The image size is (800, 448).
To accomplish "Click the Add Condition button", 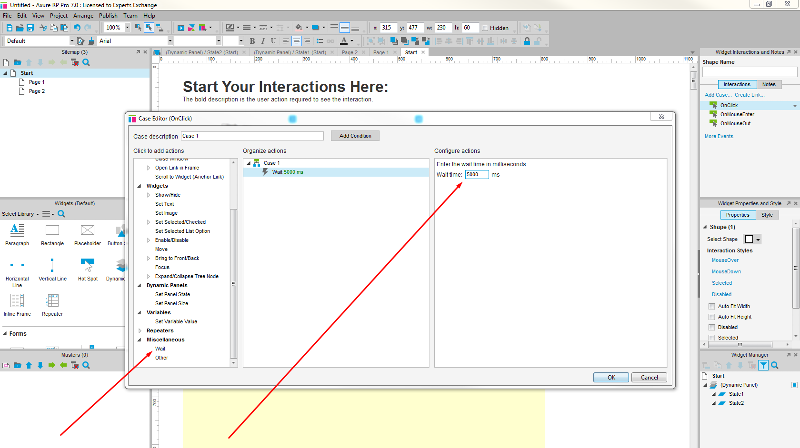I will [x=355, y=136].
